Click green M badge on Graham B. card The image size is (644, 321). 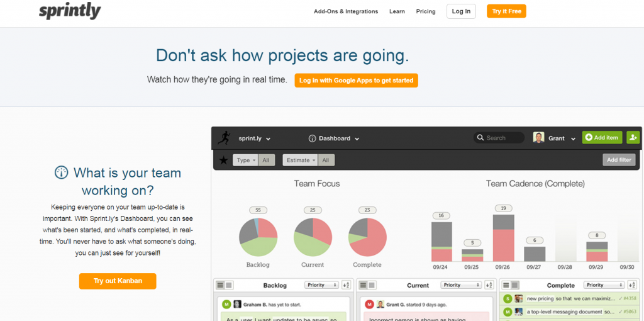pyautogui.click(x=226, y=305)
